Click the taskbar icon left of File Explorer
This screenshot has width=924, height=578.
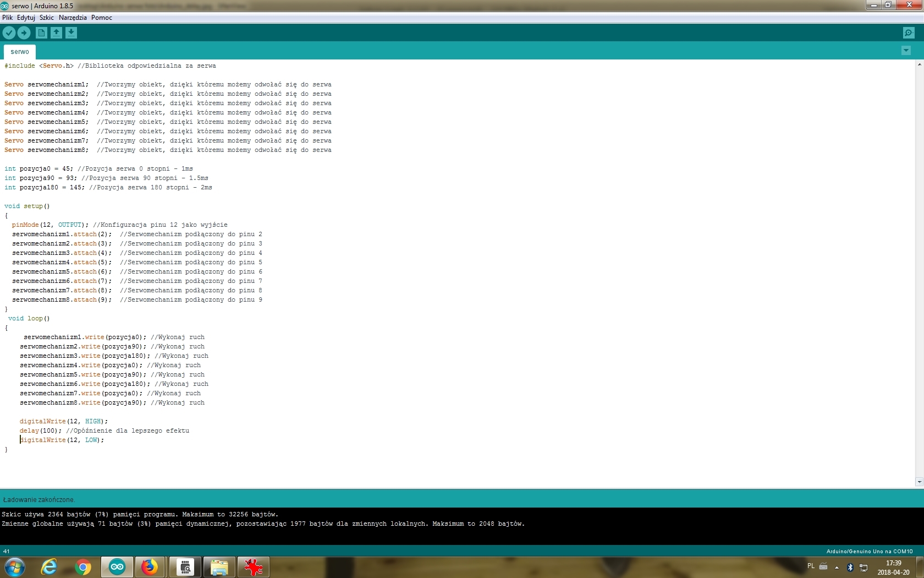click(185, 567)
